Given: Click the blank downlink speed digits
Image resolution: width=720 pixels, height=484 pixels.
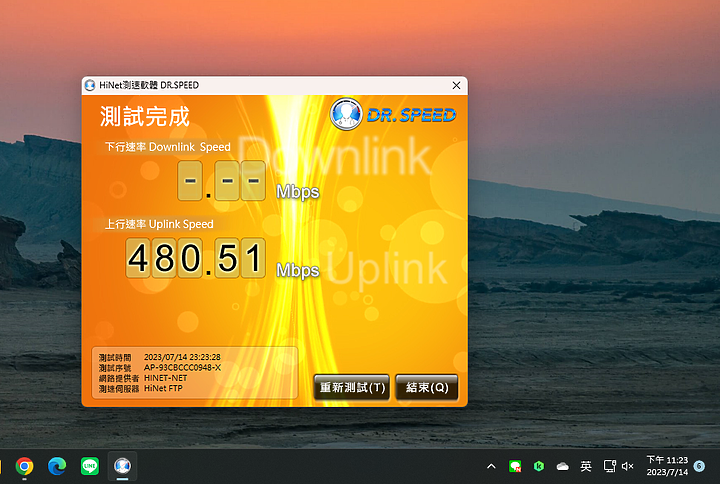Looking at the screenshot, I should click(221, 180).
